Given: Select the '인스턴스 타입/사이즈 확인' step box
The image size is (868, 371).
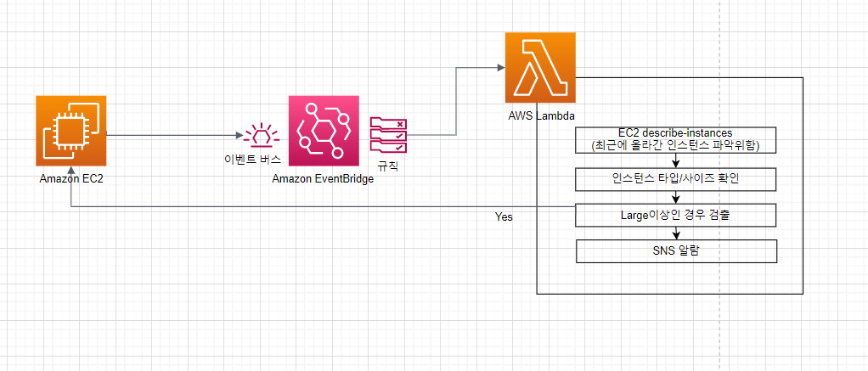Looking at the screenshot, I should 675,179.
